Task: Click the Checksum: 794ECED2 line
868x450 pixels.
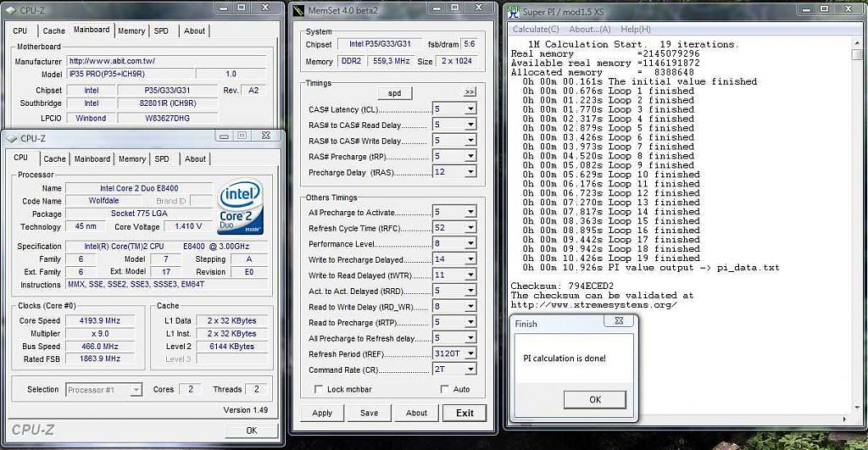Action: tap(562, 286)
